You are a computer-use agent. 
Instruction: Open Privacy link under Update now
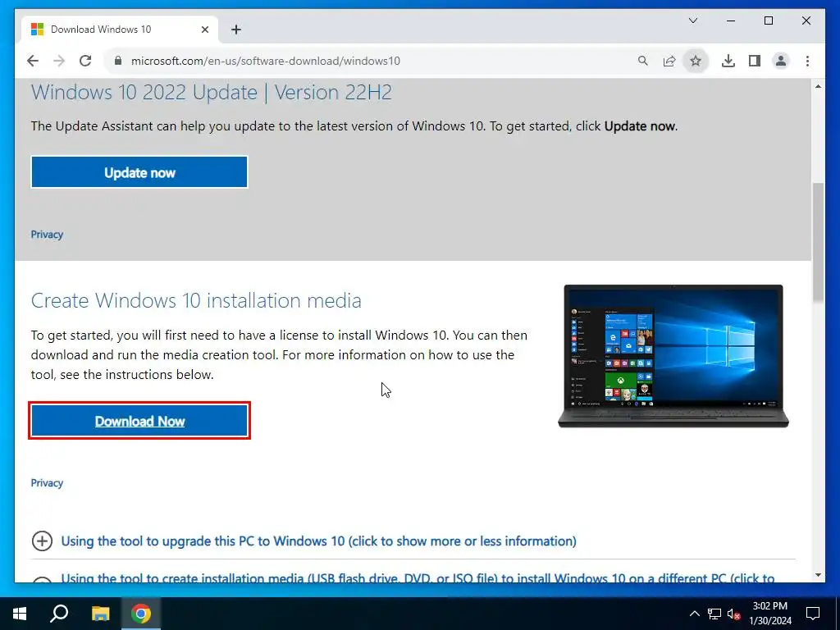click(x=47, y=234)
